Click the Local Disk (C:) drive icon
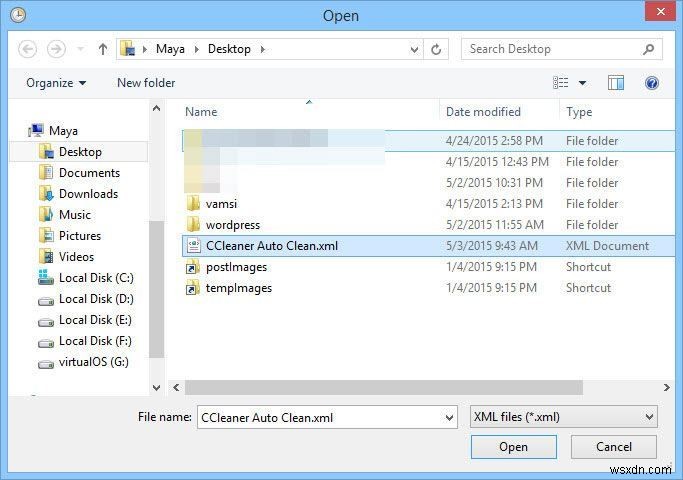 click(46, 277)
